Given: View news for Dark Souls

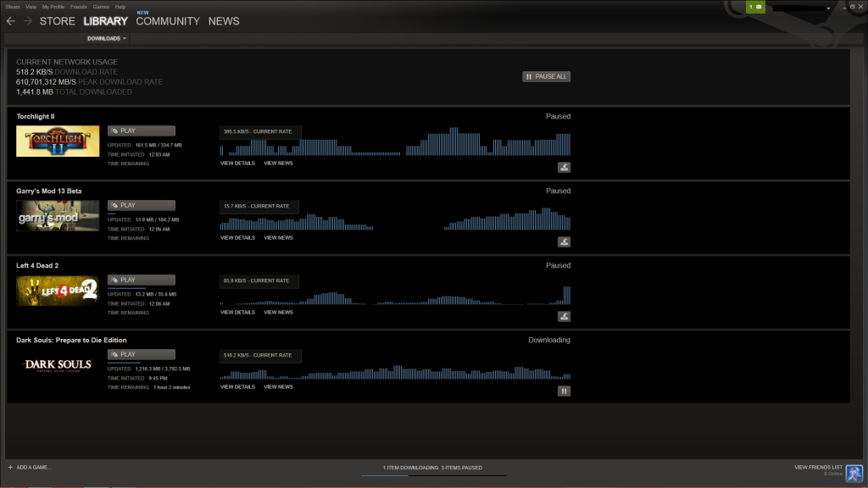Looking at the screenshot, I should pos(278,387).
